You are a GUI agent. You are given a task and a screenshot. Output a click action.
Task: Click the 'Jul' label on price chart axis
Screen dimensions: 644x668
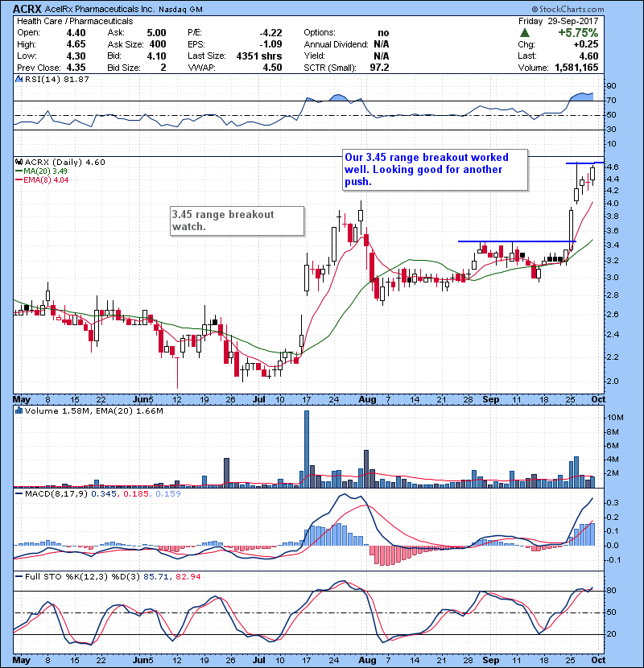[258, 400]
